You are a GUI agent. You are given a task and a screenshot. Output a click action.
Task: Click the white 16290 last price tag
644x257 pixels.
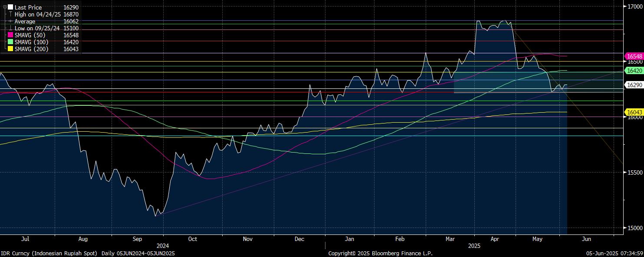[x=634, y=85]
